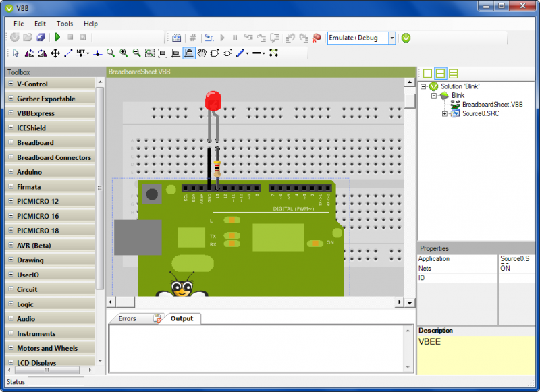
Task: Expand the PICMICRO 16 toolbox group
Action: click(11, 216)
